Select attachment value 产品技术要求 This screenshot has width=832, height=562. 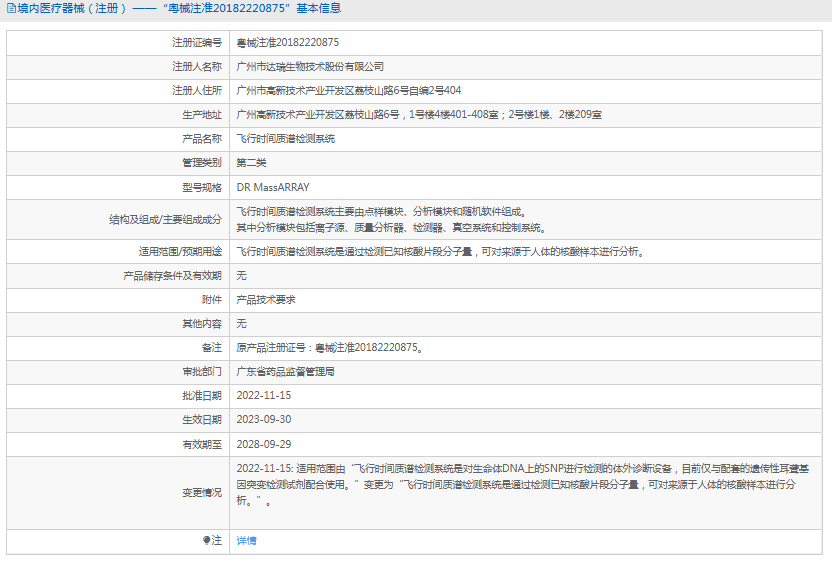(x=266, y=300)
